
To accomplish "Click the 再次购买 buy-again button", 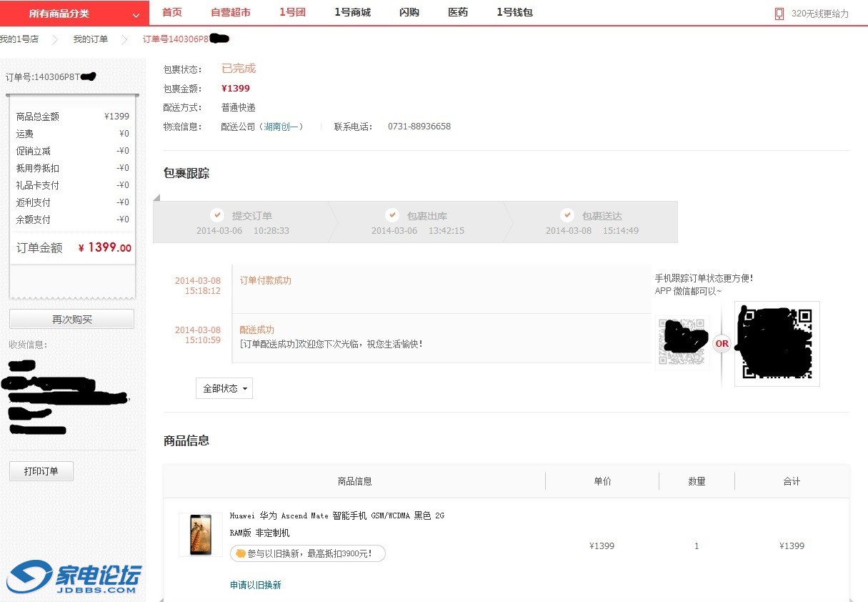I will pyautogui.click(x=71, y=320).
